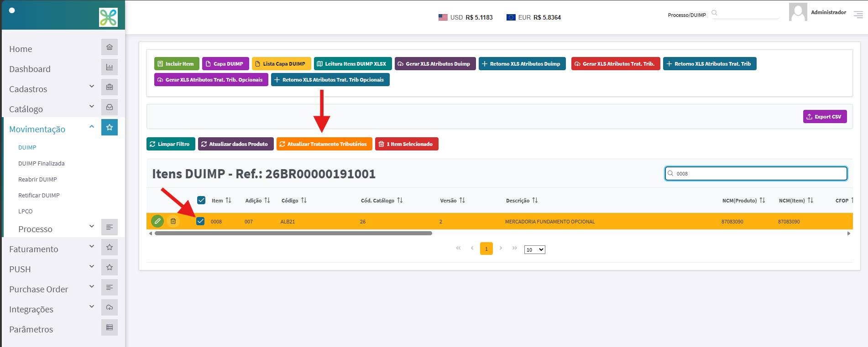Image resolution: width=868 pixels, height=347 pixels.
Task: Sort table by Descrição column arrows
Action: (x=535, y=200)
